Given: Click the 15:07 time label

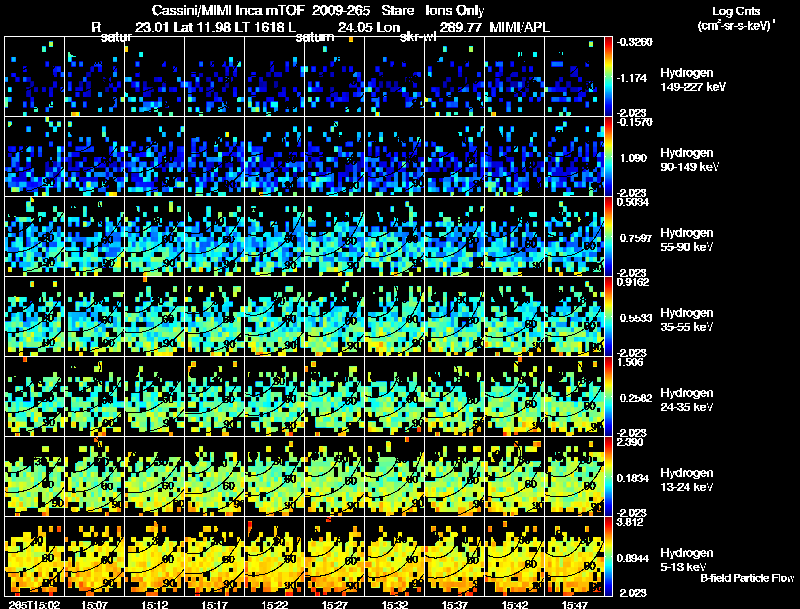Looking at the screenshot, I should [x=94, y=605].
